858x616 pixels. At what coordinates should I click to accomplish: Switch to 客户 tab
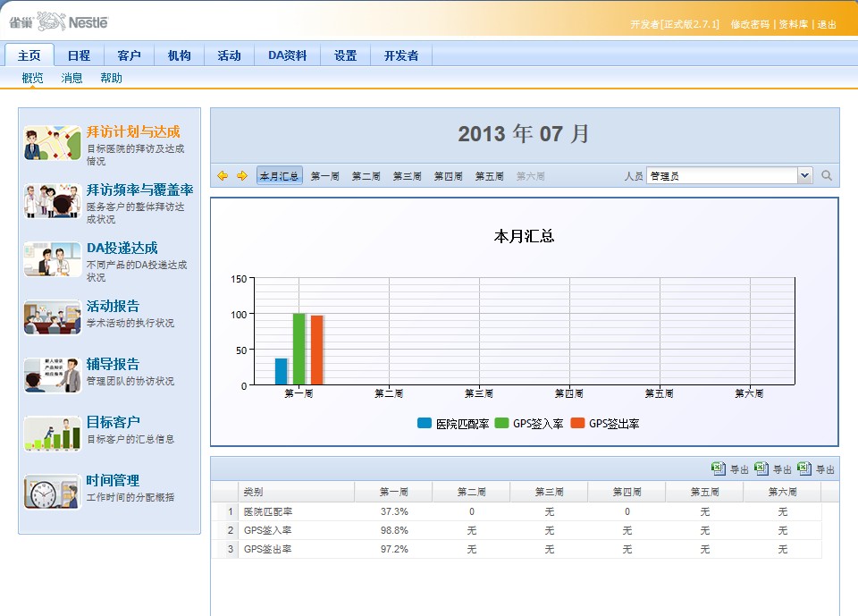pyautogui.click(x=129, y=55)
